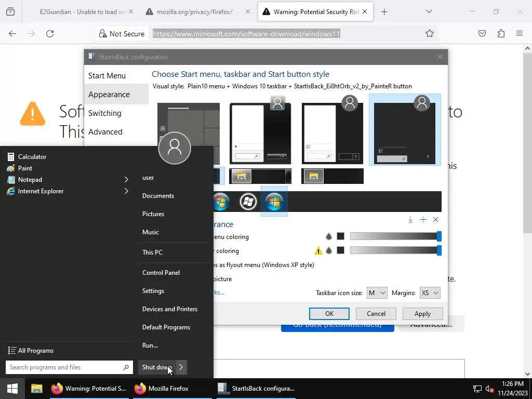
Task: Open the Firefox hamburger application menu
Action: 520,34
